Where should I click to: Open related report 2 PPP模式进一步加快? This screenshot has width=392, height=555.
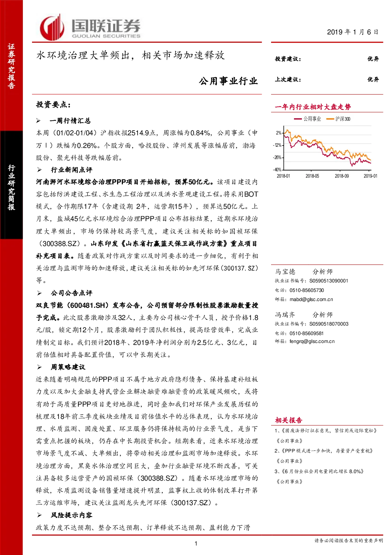coord(324,451)
